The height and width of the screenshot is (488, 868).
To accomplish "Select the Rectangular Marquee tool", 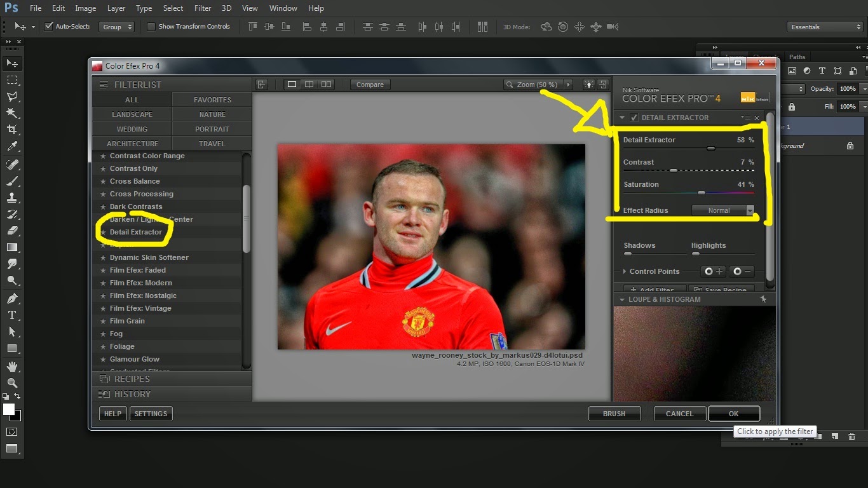I will [x=12, y=80].
